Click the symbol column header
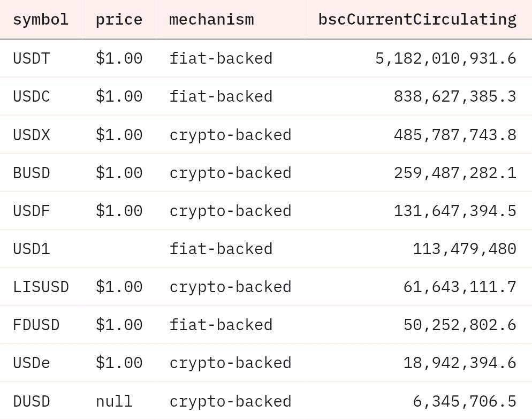This screenshot has height=420, width=532. 41,20
